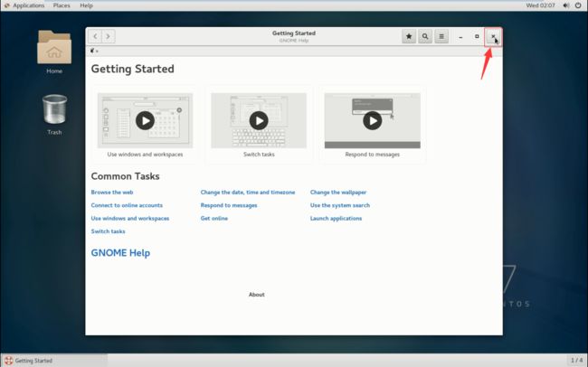Play the Use windows and workspaces video
Screen dimensions: 588x367
pos(145,121)
